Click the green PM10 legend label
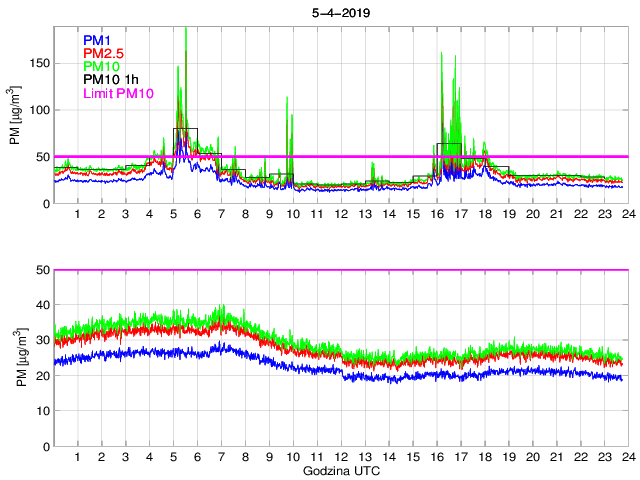640x480 pixels. (x=101, y=66)
